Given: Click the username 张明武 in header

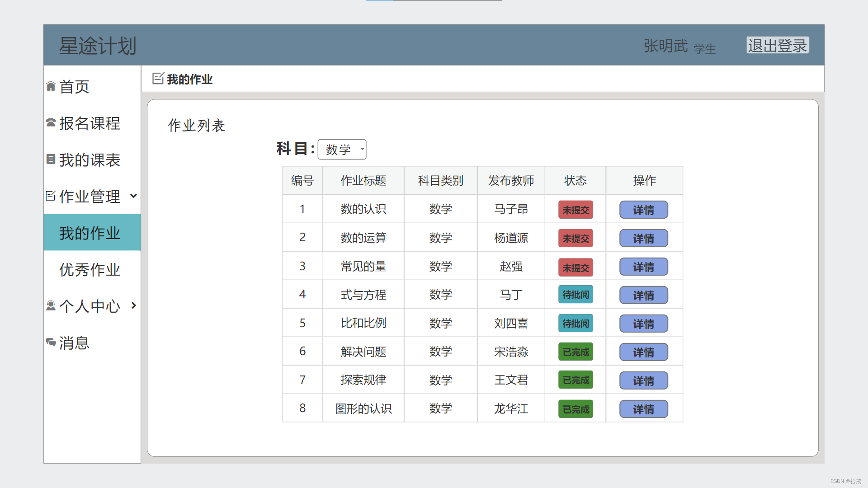Looking at the screenshot, I should click(665, 46).
